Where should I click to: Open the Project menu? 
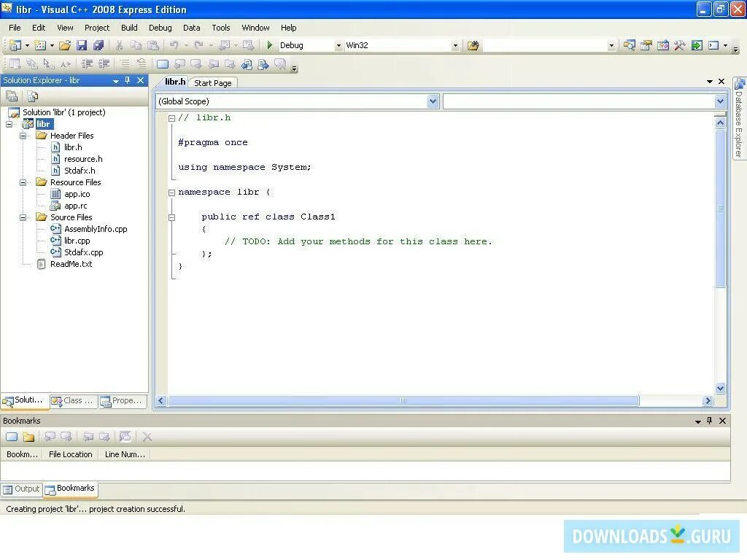point(97,28)
